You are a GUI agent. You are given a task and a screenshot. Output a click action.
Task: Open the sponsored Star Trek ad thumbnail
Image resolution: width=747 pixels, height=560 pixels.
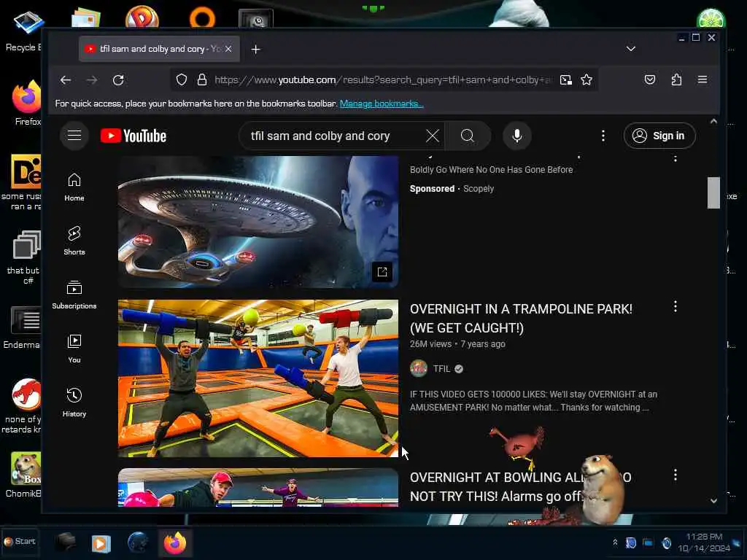[258, 222]
